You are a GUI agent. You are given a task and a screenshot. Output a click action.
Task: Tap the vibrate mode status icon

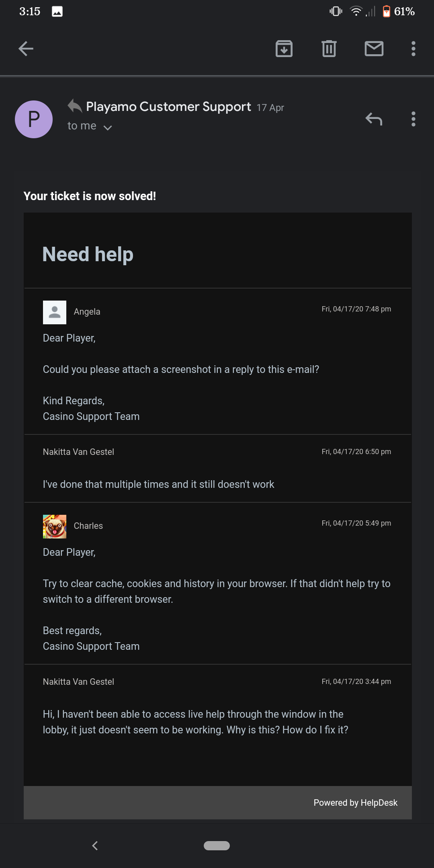336,11
